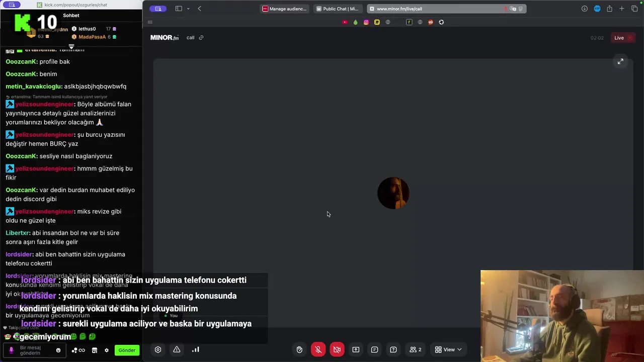Copy the call link icon next to call

pos(201,38)
